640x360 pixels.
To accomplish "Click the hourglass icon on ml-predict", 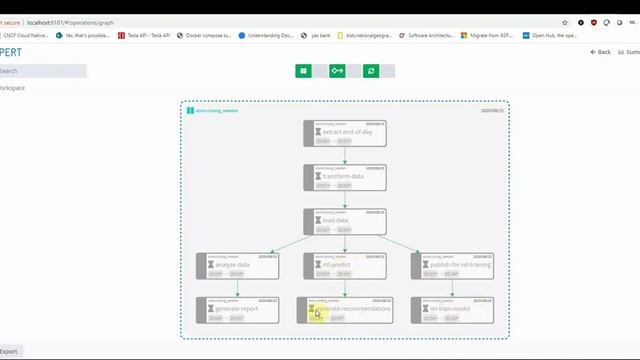I will click(x=318, y=264).
